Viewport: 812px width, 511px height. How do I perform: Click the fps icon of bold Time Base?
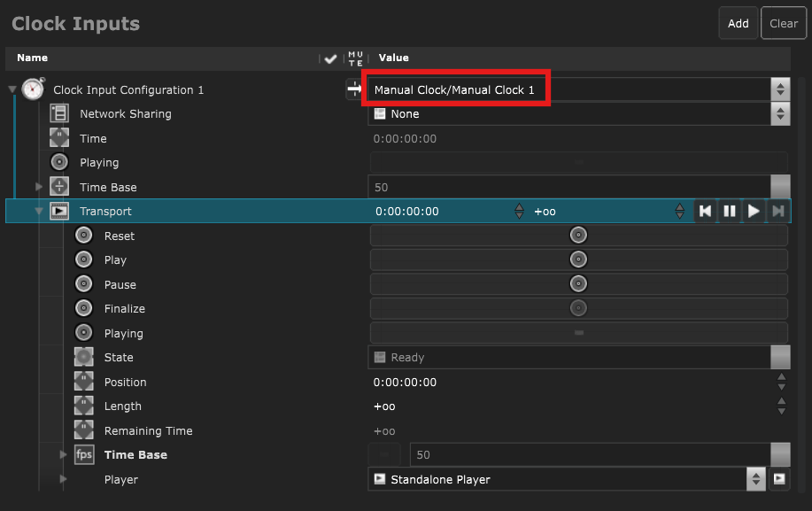click(x=84, y=454)
